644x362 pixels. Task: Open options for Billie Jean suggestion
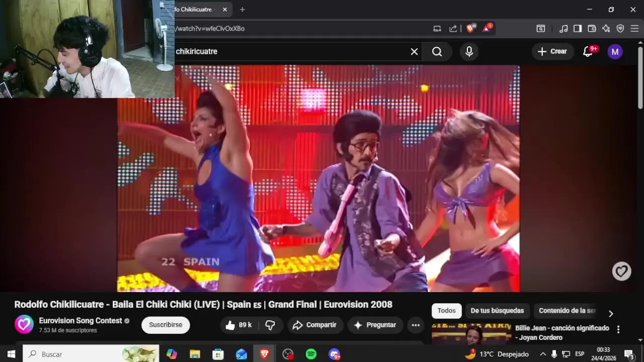click(x=618, y=330)
